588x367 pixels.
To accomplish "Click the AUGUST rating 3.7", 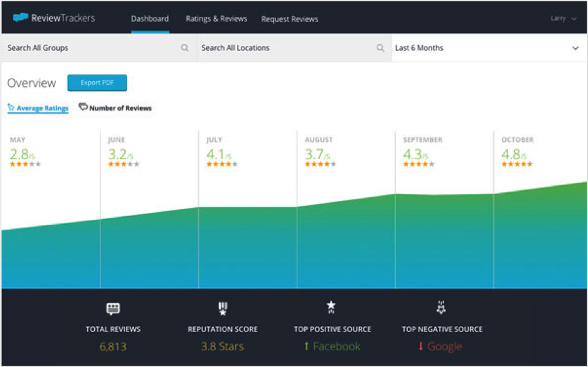I will tap(317, 154).
